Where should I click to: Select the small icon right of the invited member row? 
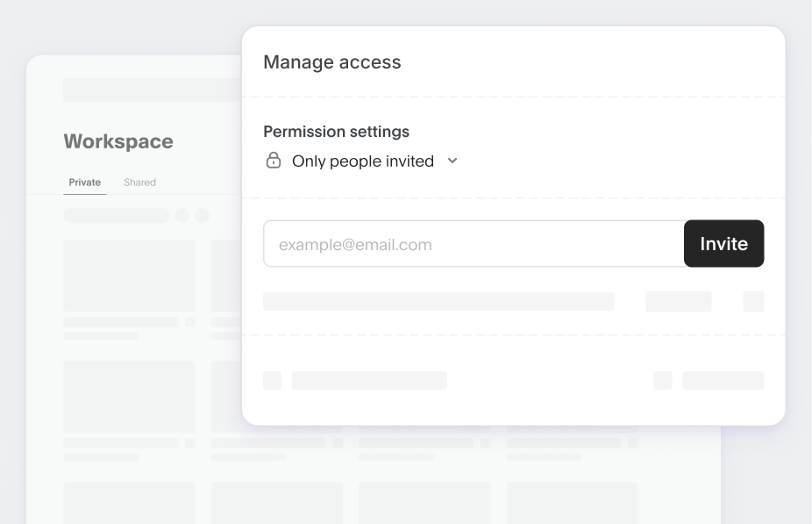click(x=753, y=301)
